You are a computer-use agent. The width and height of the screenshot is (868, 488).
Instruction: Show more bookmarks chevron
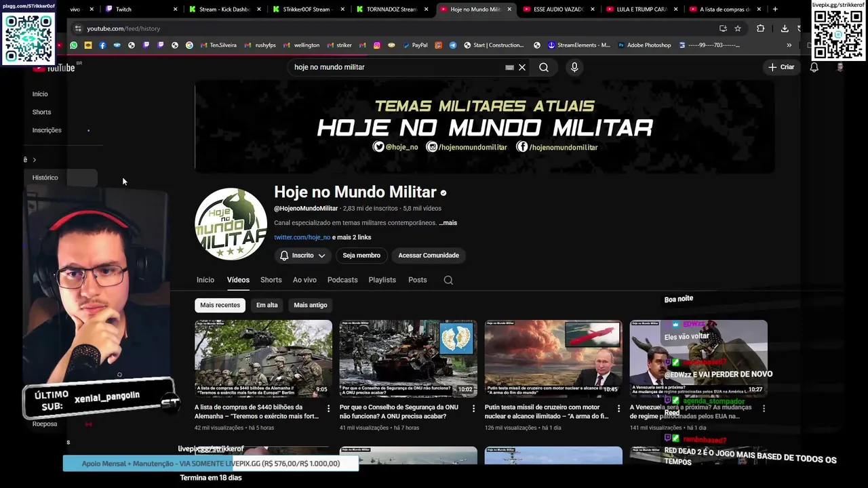[789, 45]
